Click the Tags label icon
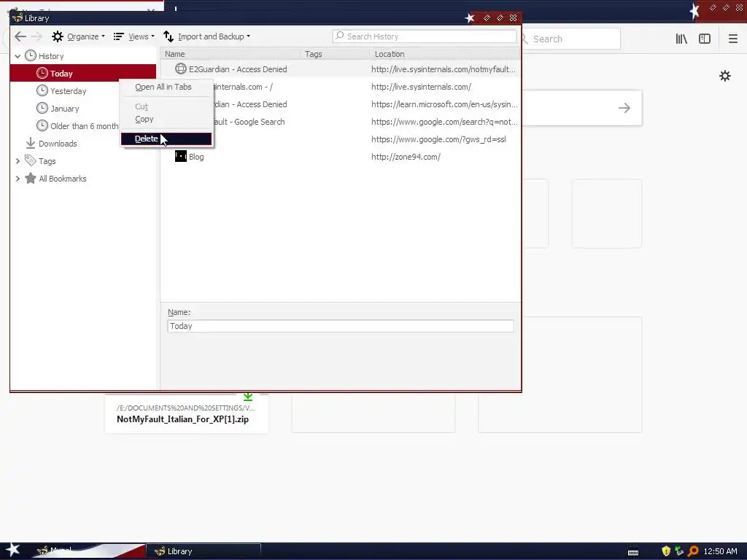Image resolution: width=747 pixels, height=560 pixels. coord(31,161)
